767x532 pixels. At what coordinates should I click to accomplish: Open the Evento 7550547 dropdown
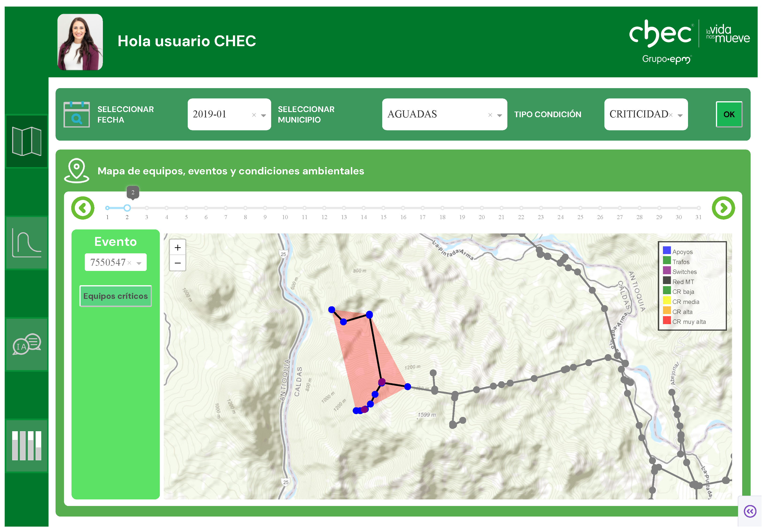point(139,263)
